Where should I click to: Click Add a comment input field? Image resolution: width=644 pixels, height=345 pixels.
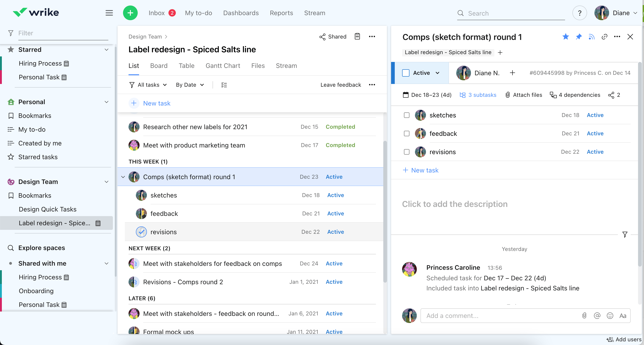(x=501, y=316)
